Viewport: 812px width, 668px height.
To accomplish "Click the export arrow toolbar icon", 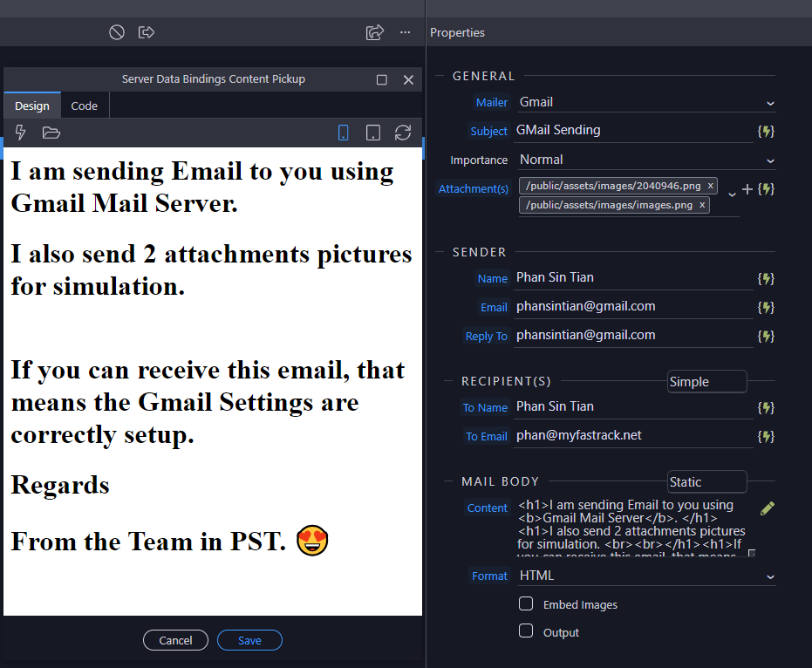I will pos(147,32).
